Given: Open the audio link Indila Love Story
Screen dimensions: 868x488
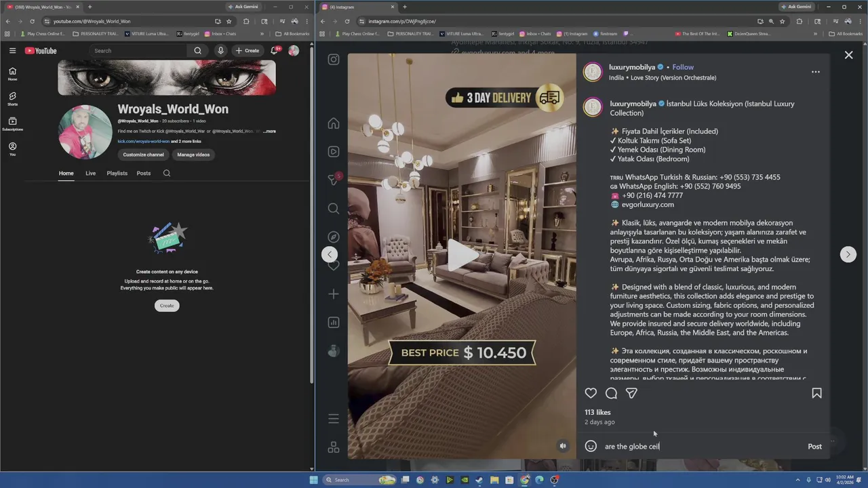Looking at the screenshot, I should coord(663,78).
